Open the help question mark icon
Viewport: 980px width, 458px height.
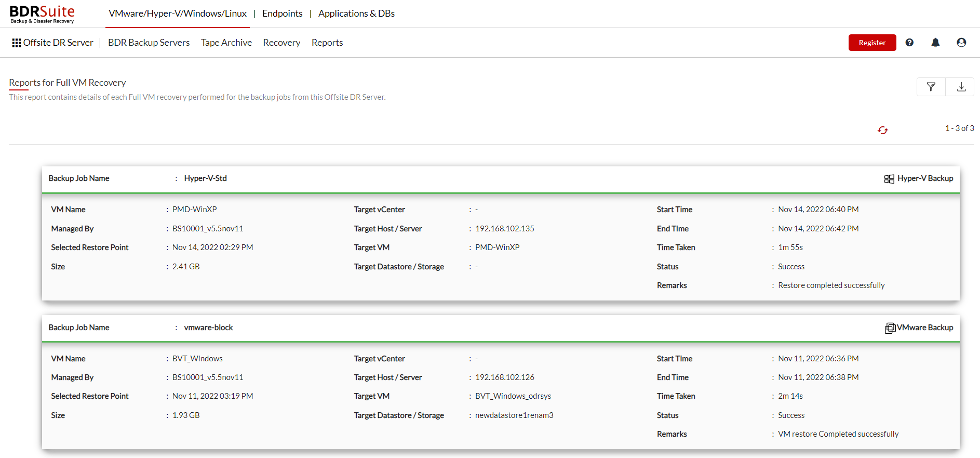click(x=909, y=43)
